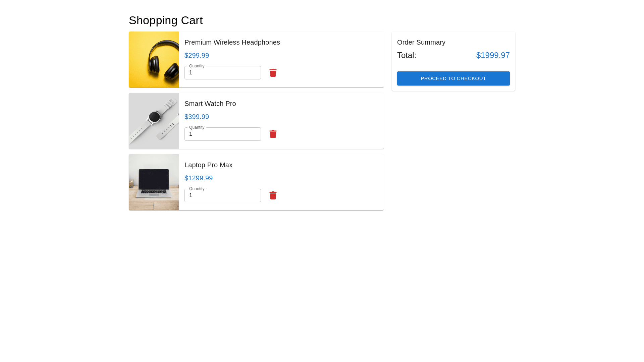644x362 pixels.
Task: Delete Premium Wireless Headphones from cart
Action: pyautogui.click(x=273, y=73)
